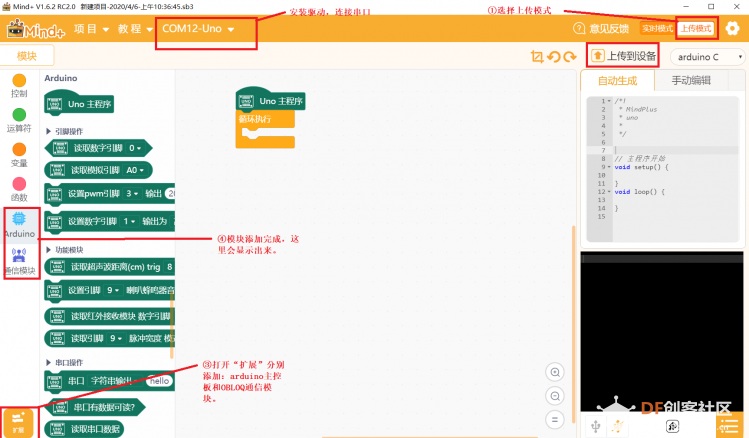Pick the 读取红外接收模块 block in the palette
This screenshot has height=438, width=749.
point(109,316)
